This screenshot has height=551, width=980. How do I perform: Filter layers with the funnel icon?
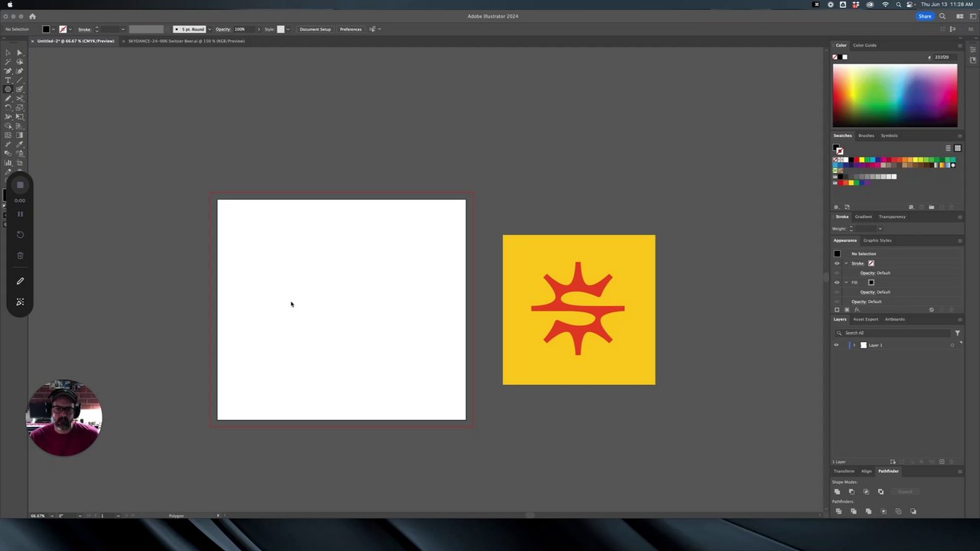pos(957,333)
